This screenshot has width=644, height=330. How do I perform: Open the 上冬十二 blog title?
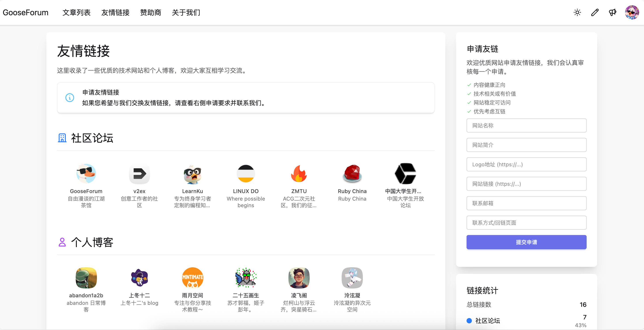point(139,296)
